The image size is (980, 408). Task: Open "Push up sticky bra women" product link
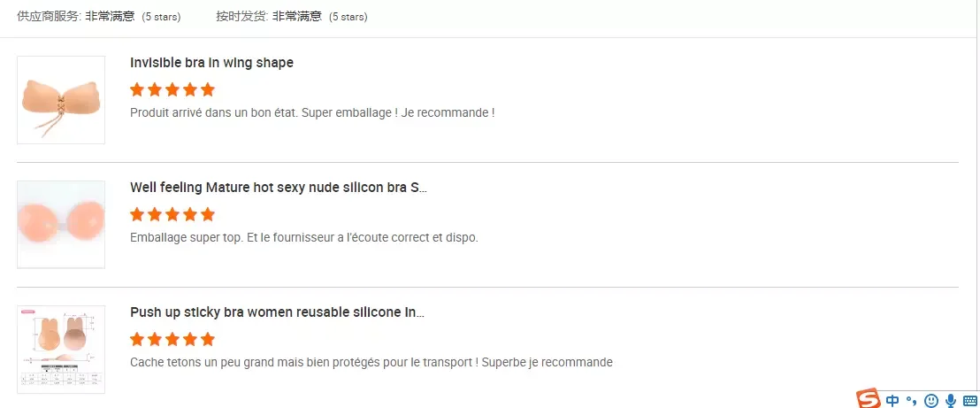click(277, 312)
